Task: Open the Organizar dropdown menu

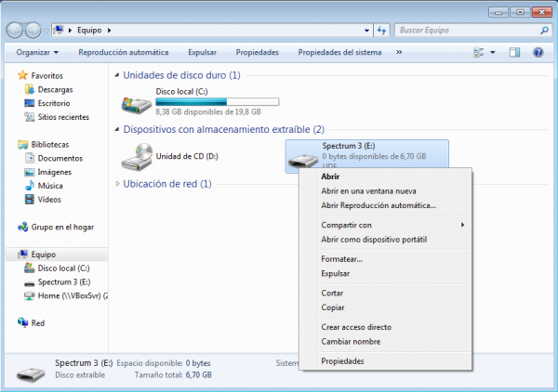Action: pyautogui.click(x=37, y=53)
